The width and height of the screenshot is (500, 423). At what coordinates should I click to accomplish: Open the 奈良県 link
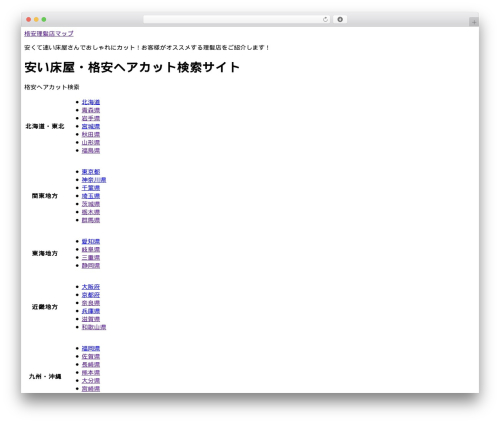tap(91, 303)
